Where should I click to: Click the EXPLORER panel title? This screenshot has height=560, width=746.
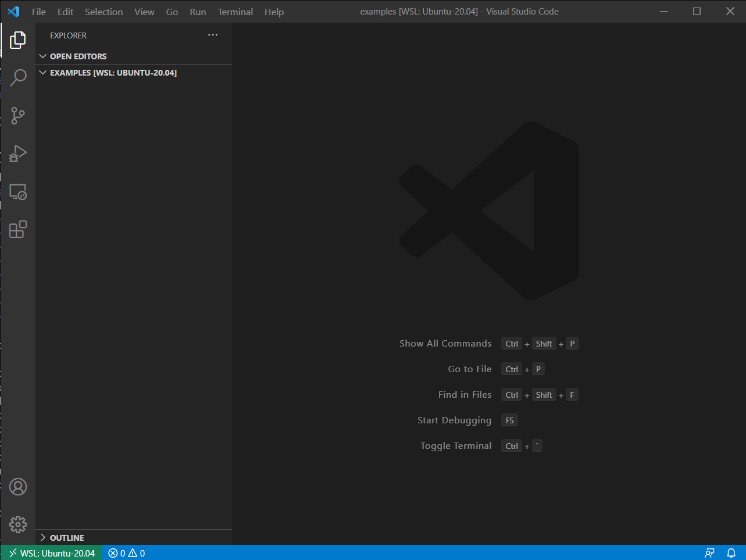[68, 35]
